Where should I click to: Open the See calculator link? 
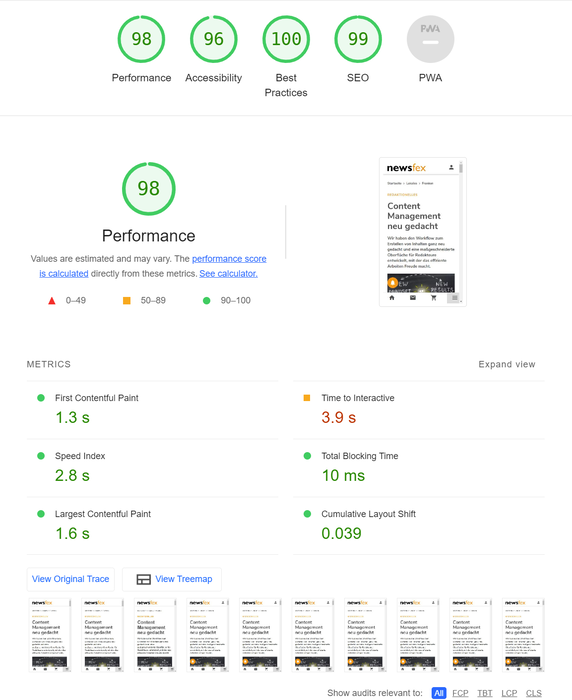(228, 274)
